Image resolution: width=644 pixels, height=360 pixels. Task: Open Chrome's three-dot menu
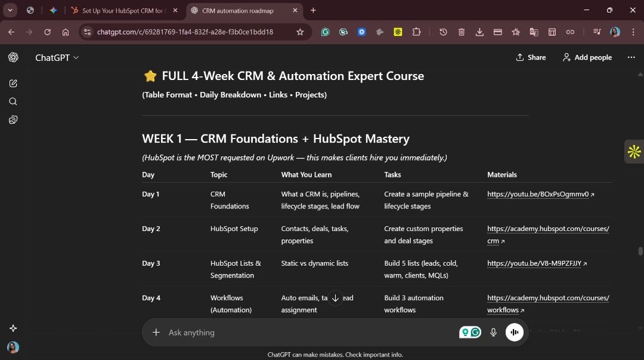[634, 32]
